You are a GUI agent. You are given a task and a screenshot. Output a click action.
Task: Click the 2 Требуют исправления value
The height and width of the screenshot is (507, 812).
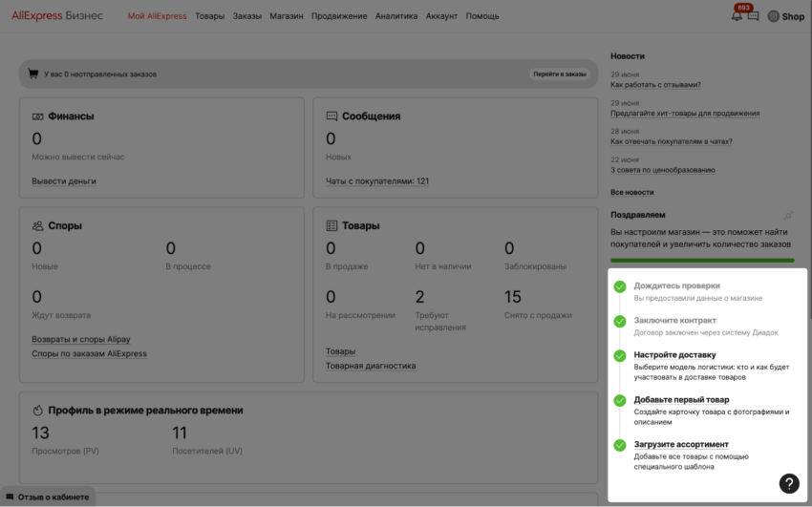(419, 297)
